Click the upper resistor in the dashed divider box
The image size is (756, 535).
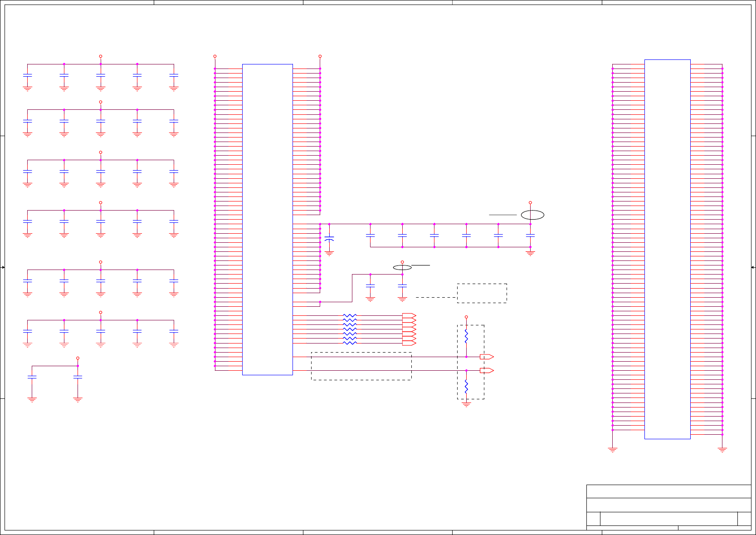pos(466,337)
